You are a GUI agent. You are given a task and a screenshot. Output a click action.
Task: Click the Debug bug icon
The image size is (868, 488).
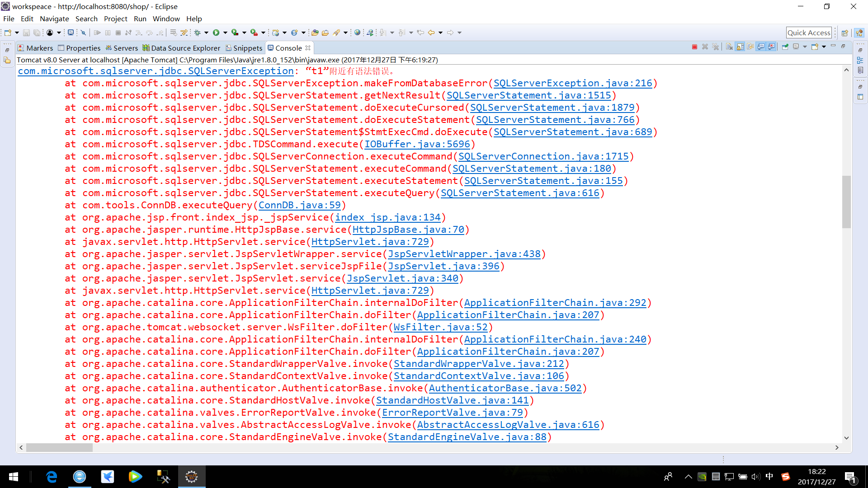coord(198,33)
